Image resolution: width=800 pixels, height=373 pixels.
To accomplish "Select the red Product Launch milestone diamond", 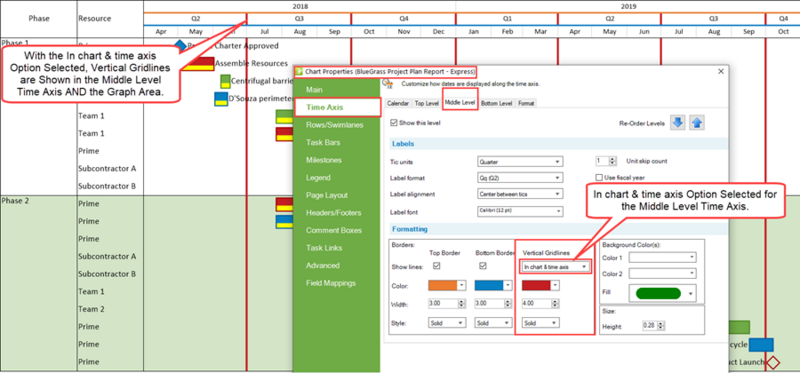I will [x=773, y=362].
